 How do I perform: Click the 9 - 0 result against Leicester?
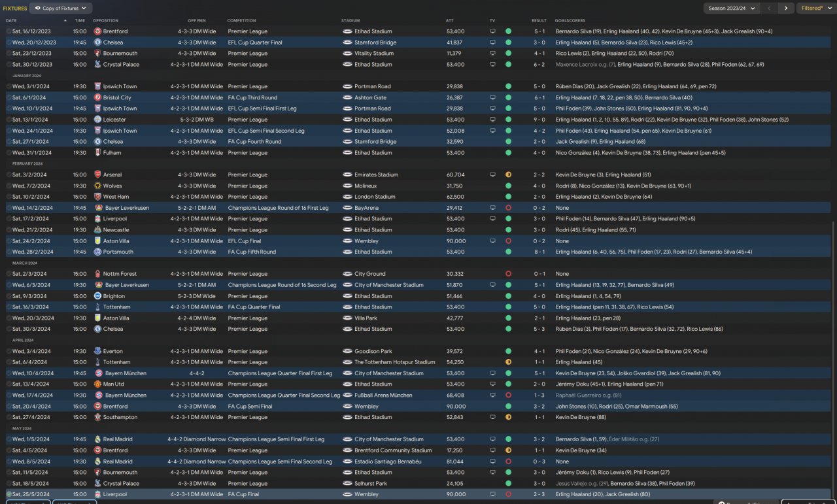coord(539,120)
